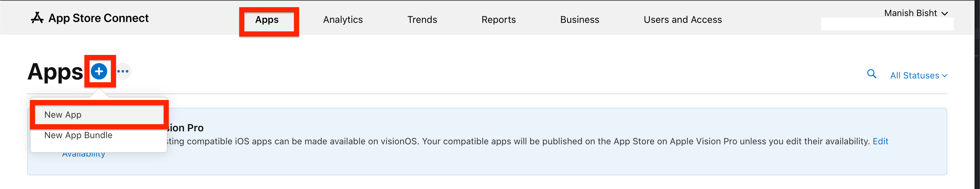This screenshot has width=980, height=189.
Task: Open the three-dot more options button
Action: [x=123, y=71]
